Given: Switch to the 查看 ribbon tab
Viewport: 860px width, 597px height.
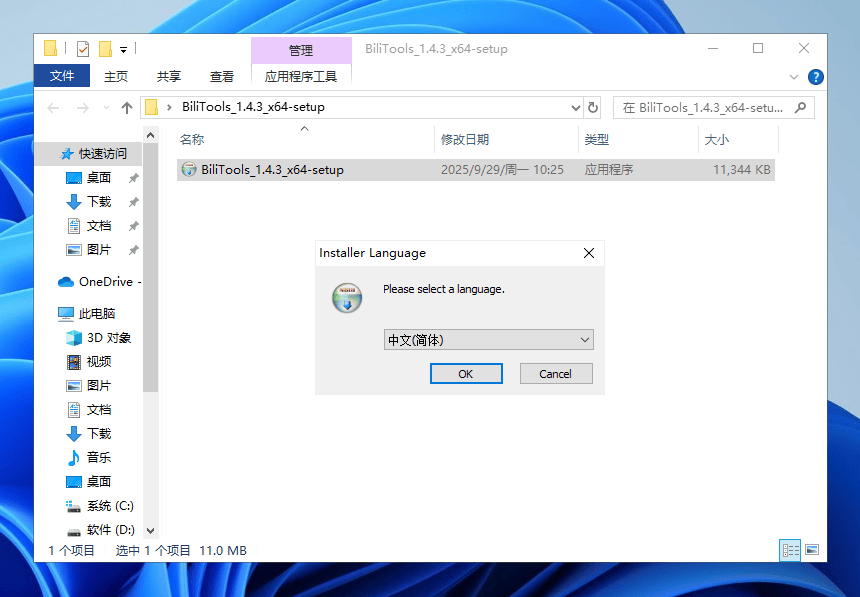Looking at the screenshot, I should point(222,76).
